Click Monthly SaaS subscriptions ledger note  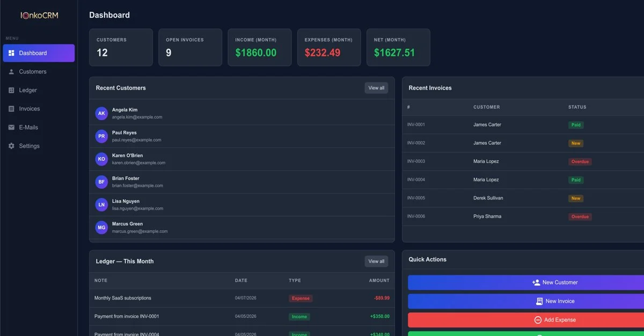point(123,298)
